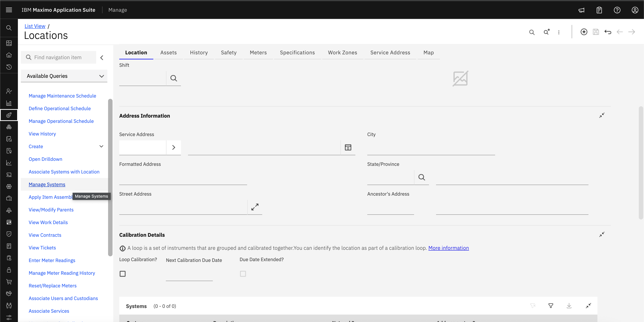The height and width of the screenshot is (322, 644).
Task: Open Associate Users and Custodians link
Action: (x=63, y=298)
